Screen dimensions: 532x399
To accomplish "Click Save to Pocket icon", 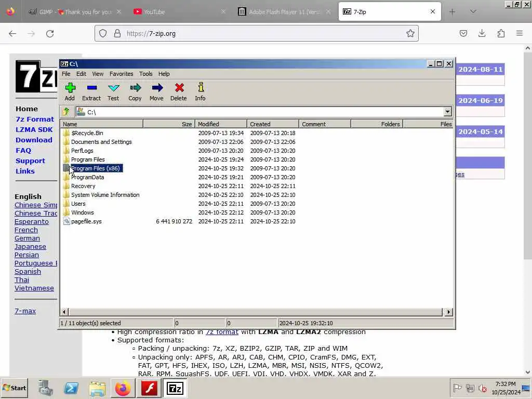I will [x=463, y=33].
